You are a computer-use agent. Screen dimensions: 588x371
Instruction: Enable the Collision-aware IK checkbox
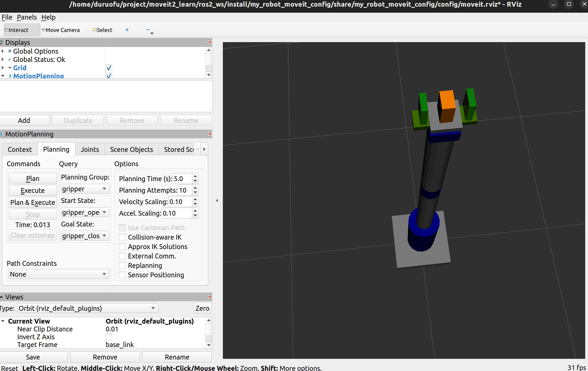pos(122,237)
